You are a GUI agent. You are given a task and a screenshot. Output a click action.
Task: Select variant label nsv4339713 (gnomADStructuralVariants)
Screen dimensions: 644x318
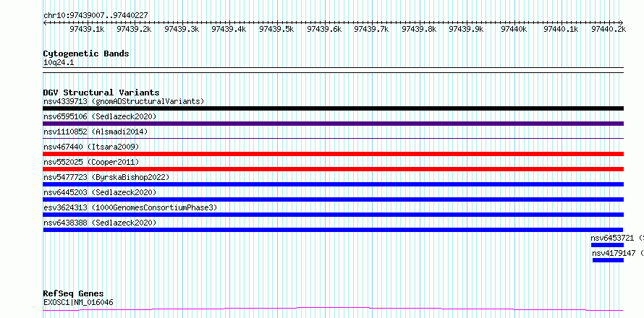[x=124, y=101]
